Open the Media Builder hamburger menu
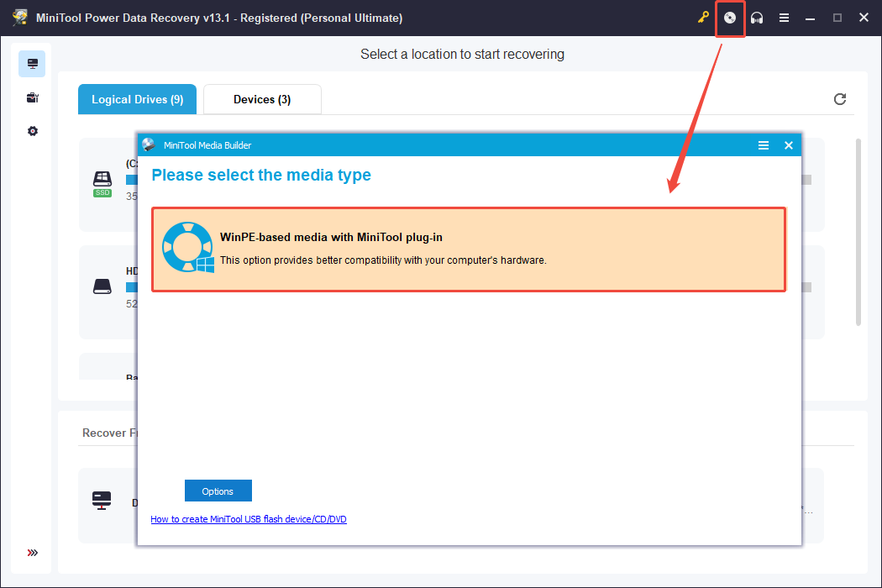This screenshot has height=588, width=882. click(x=764, y=145)
